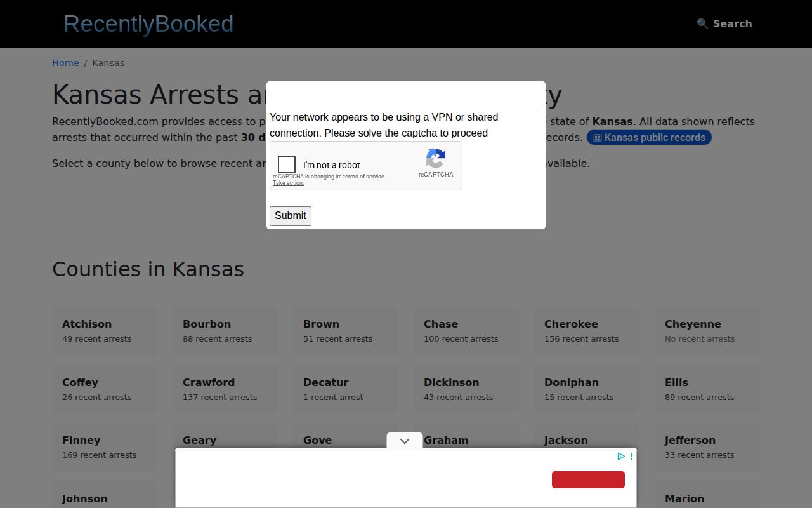Open Chase county arrests
Screen dimensions: 812x508
pyautogui.click(x=466, y=331)
